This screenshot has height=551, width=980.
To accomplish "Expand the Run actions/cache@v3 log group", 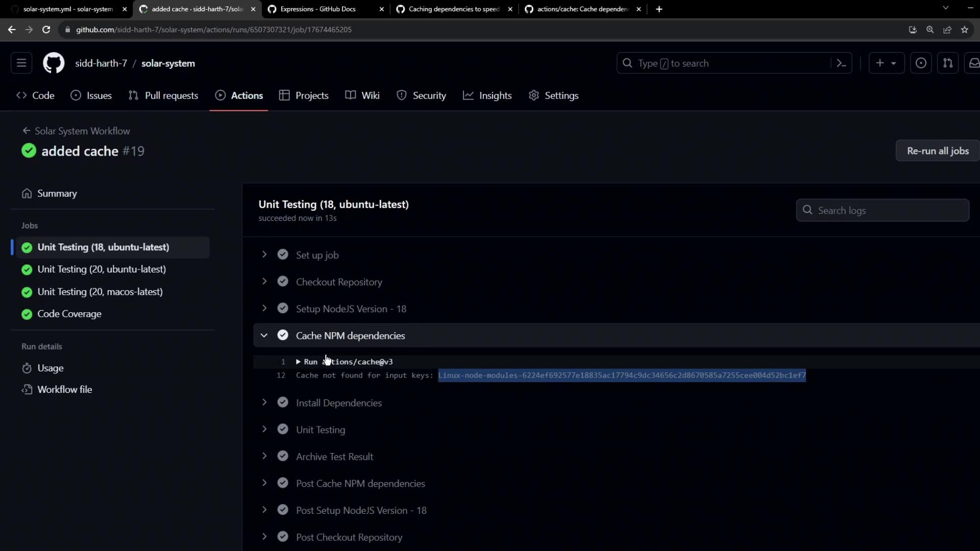I will (298, 362).
